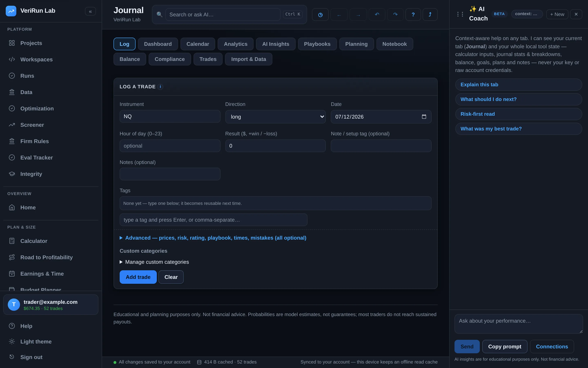
Task: Click the Result dollar input field
Action: pos(276,146)
